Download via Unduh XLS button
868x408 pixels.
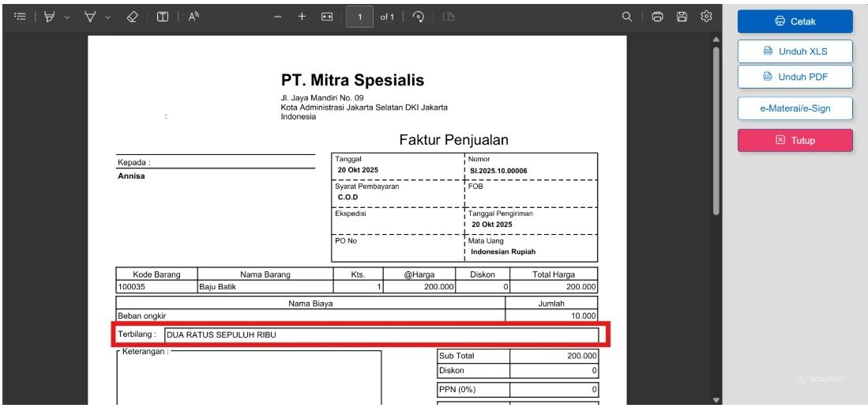(x=795, y=51)
